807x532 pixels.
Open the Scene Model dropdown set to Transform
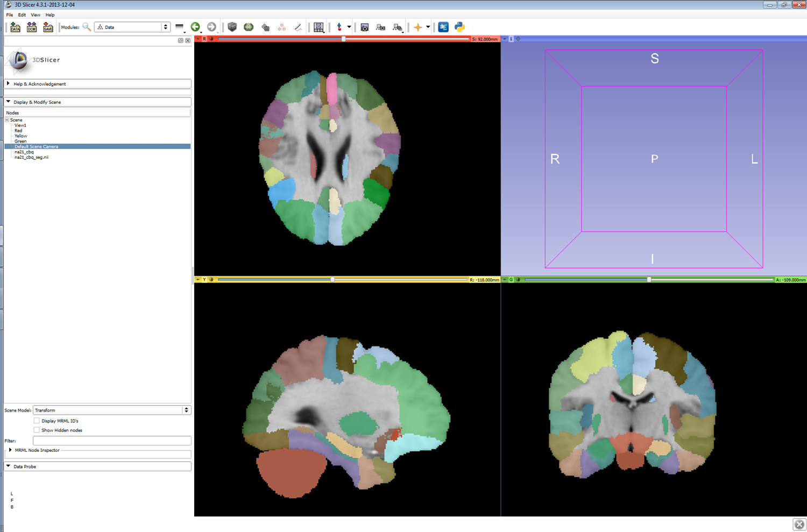(x=111, y=410)
